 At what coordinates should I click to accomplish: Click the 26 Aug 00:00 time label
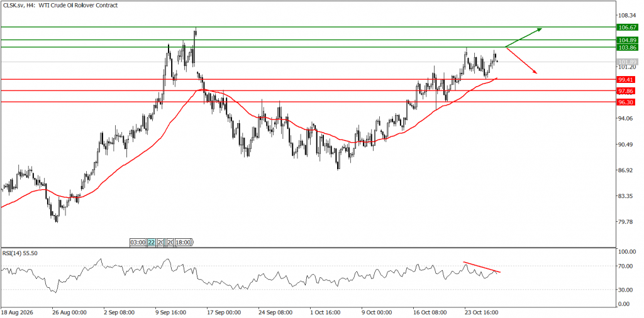[69, 312]
